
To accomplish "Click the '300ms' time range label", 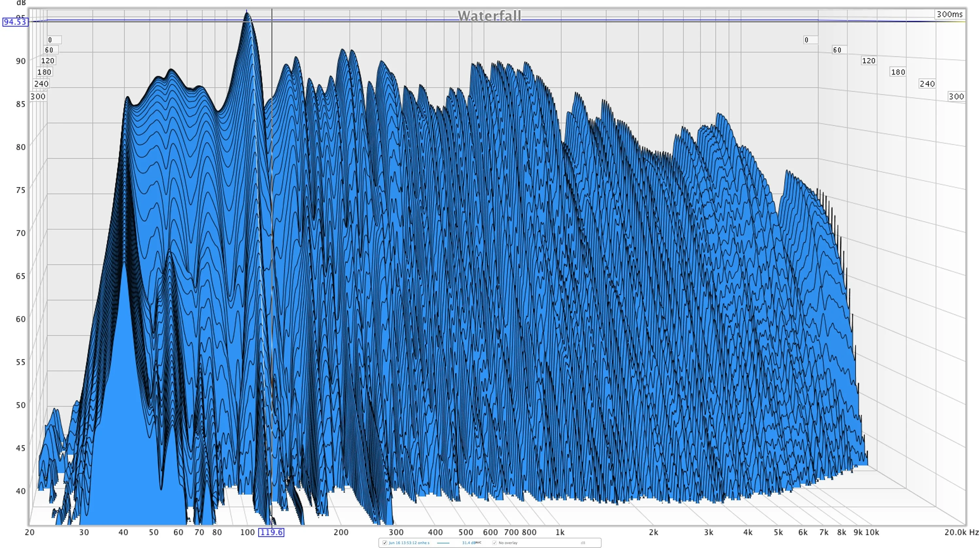I will tap(950, 14).
